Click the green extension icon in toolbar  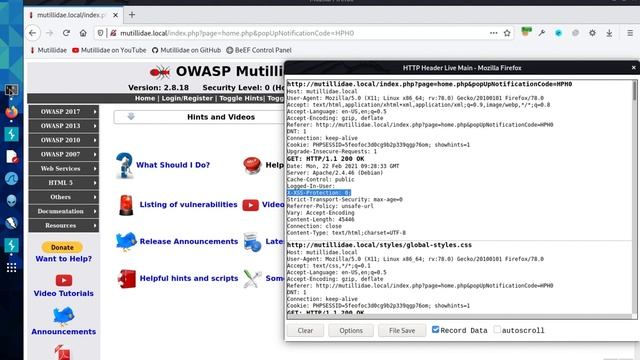pyautogui.click(x=526, y=32)
